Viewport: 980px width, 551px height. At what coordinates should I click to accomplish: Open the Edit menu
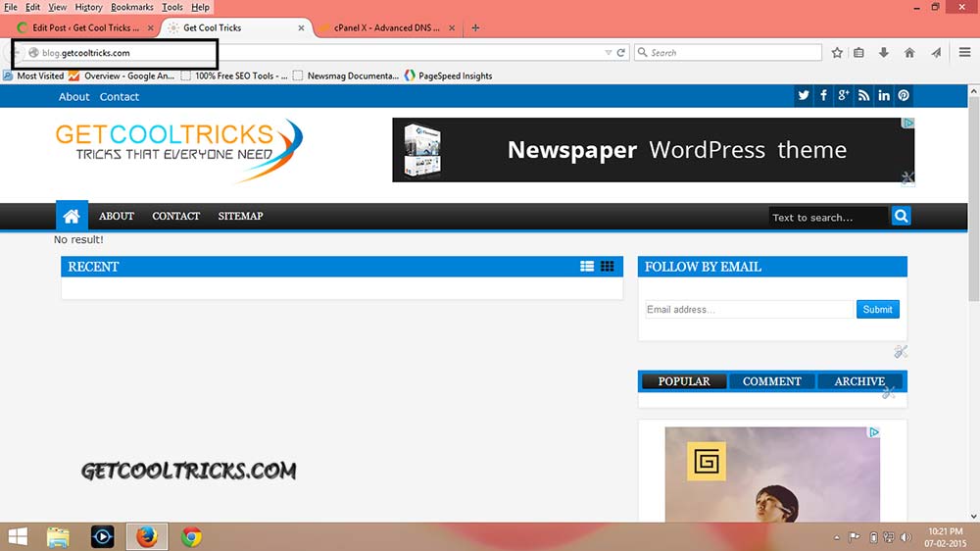pyautogui.click(x=33, y=7)
